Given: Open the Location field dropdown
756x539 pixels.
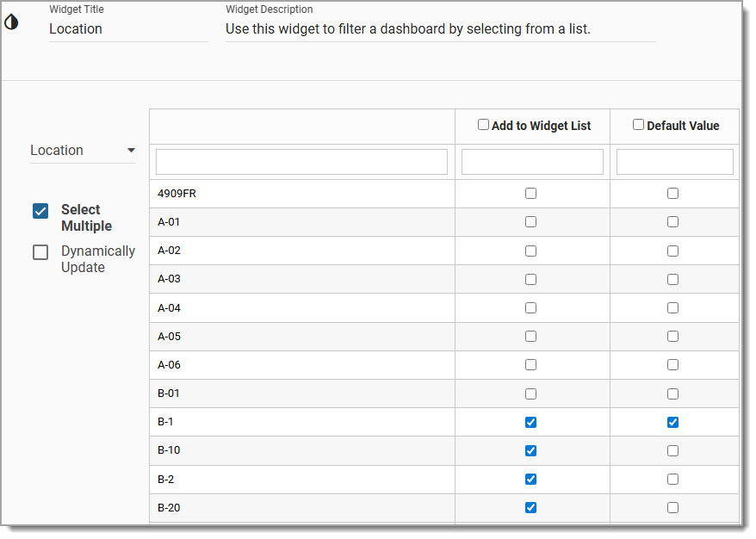Looking at the screenshot, I should (x=83, y=150).
